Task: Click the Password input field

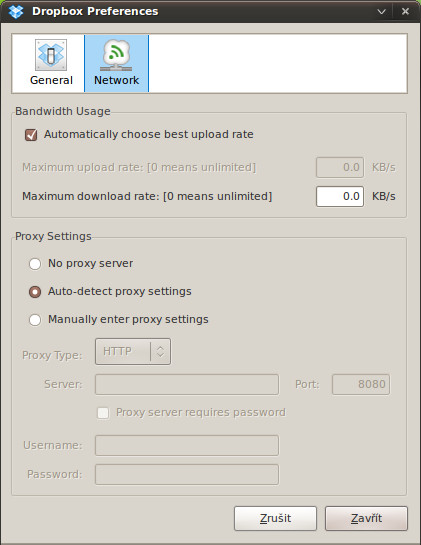Action: tap(187, 474)
